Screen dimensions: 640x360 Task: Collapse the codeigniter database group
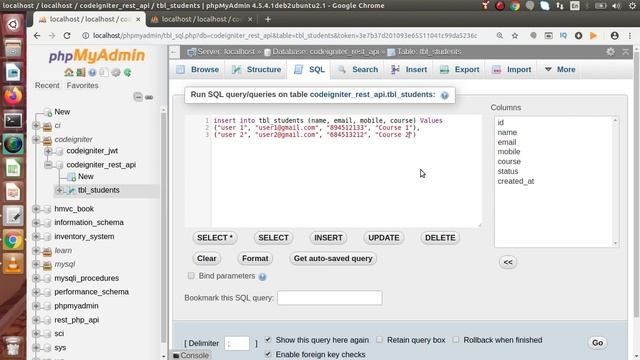pos(36,139)
